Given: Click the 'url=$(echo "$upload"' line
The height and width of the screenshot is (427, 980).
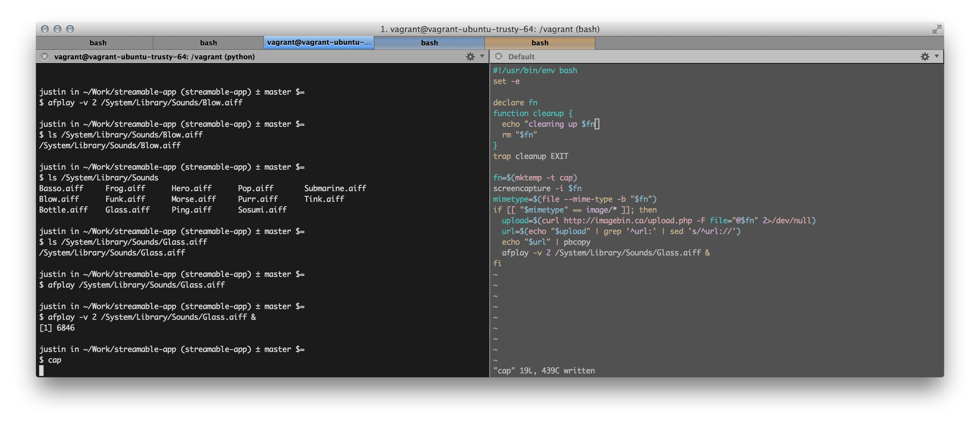Looking at the screenshot, I should tap(621, 231).
